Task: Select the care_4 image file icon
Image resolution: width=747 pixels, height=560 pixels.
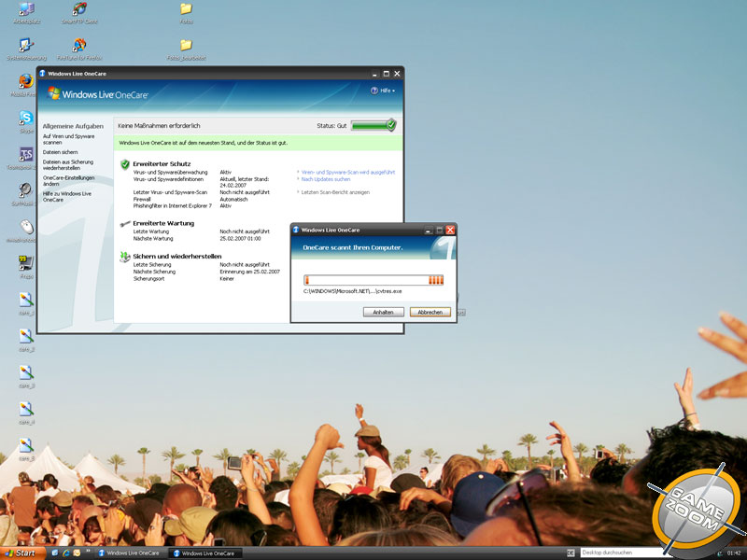Action: coord(26,413)
